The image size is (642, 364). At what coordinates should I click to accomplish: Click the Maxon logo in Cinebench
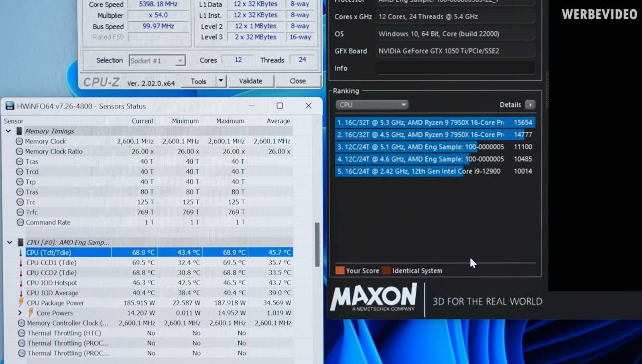point(374,297)
